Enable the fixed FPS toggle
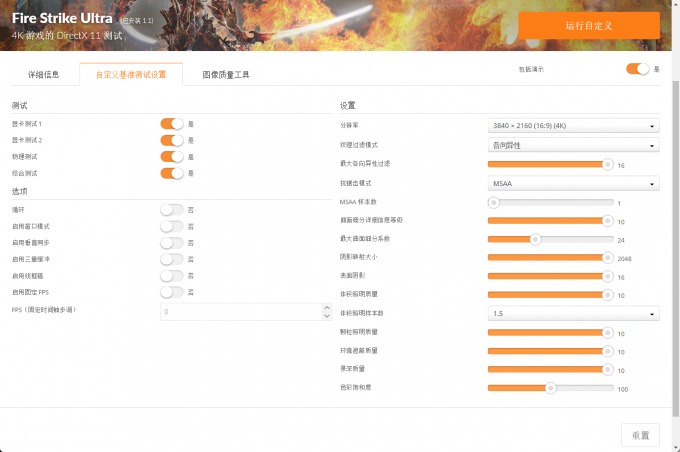680x452 pixels. coord(172,292)
